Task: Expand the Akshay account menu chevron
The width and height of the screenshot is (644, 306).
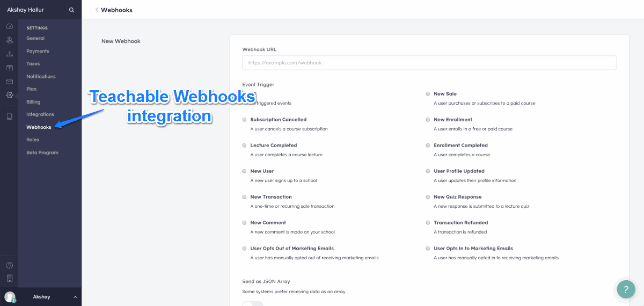Action: 75,297
